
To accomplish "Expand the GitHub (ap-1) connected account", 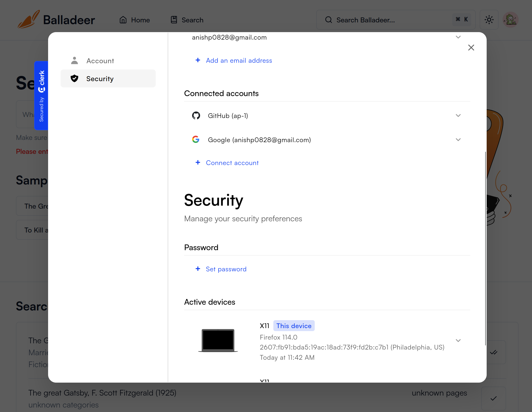I will tap(458, 116).
